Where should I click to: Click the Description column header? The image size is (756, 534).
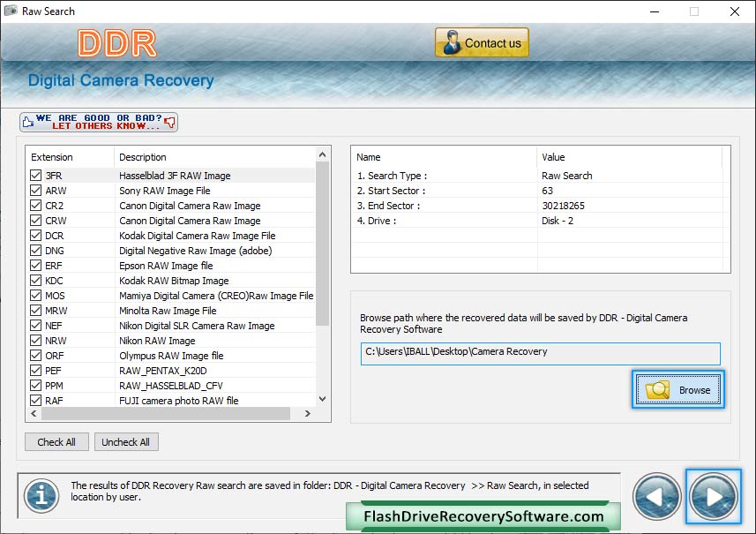pyautogui.click(x=215, y=157)
